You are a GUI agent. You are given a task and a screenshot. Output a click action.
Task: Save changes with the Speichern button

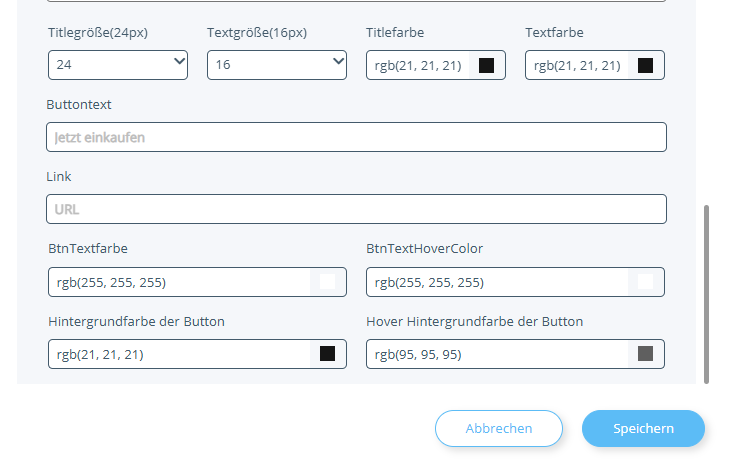click(643, 428)
